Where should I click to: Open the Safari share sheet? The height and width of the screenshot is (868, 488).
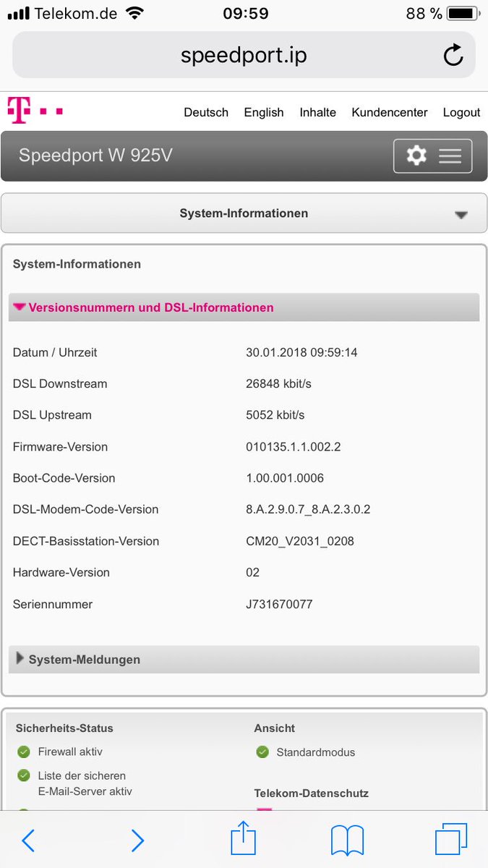tap(244, 838)
